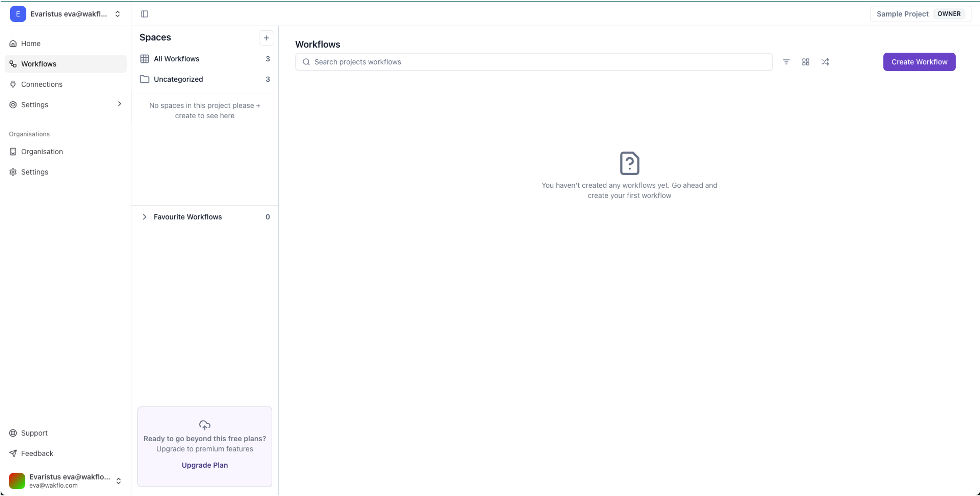Open the Evaristus workspace switcher at top
980x496 pixels.
(66, 14)
